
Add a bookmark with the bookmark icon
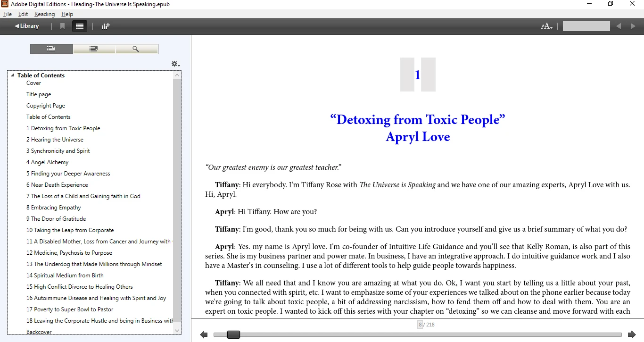(x=62, y=26)
